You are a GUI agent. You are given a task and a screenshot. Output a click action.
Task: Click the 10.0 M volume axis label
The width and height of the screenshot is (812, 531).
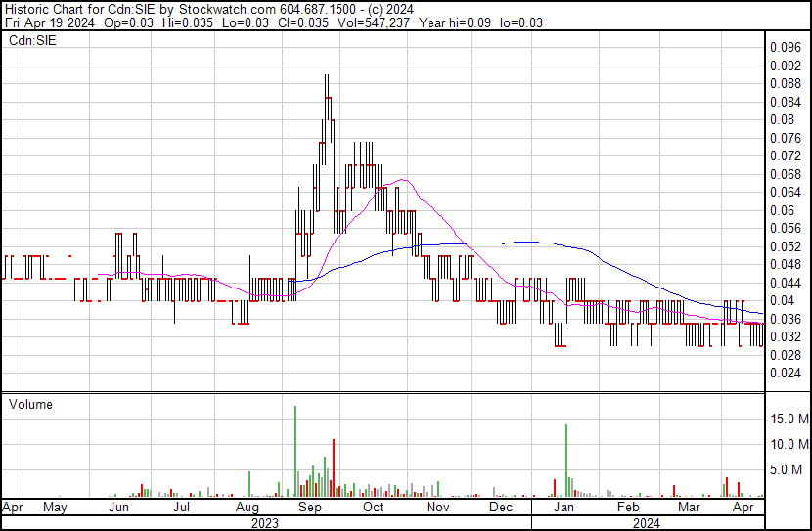tap(789, 444)
